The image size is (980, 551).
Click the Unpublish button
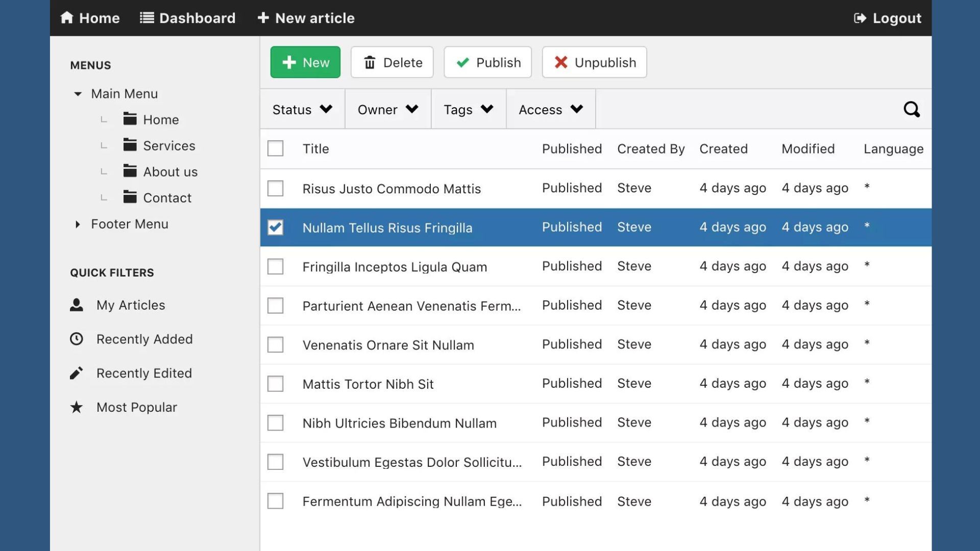[595, 62]
